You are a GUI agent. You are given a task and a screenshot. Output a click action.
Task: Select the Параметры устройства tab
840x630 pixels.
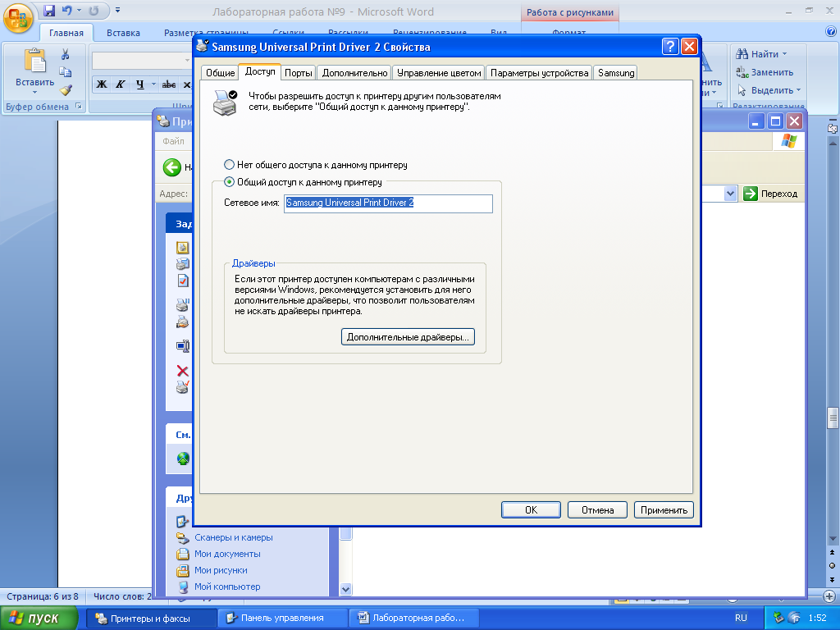tap(540, 73)
